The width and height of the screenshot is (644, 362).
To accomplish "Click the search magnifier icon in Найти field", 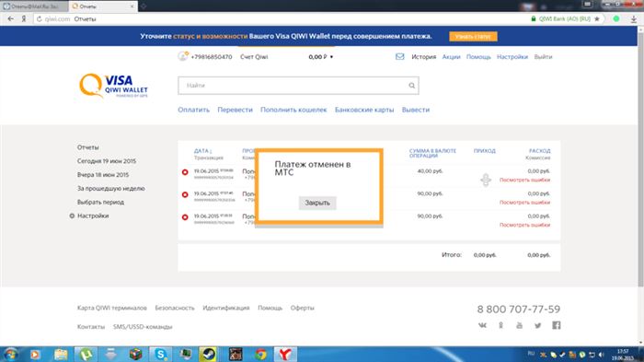I will [411, 86].
